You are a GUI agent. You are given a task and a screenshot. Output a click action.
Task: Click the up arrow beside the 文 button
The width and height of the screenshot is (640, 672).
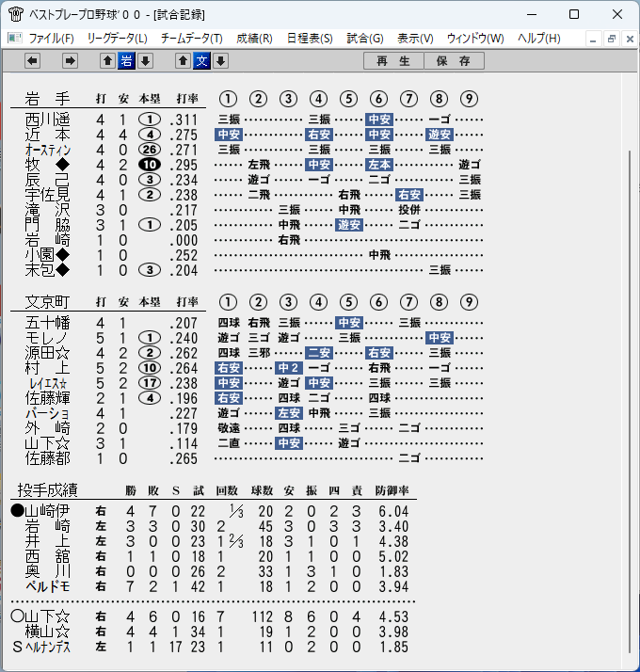coord(183,61)
